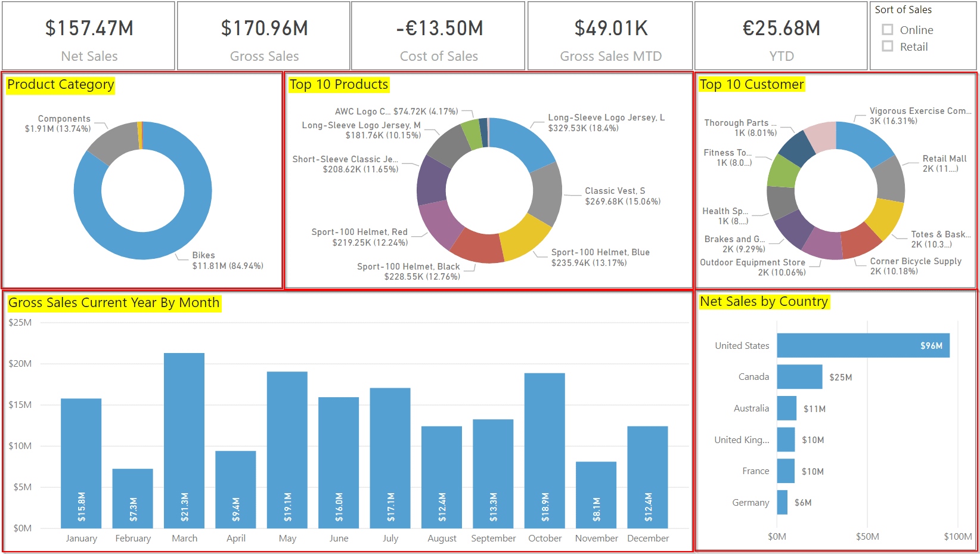Select the United States net sales bar

point(863,346)
